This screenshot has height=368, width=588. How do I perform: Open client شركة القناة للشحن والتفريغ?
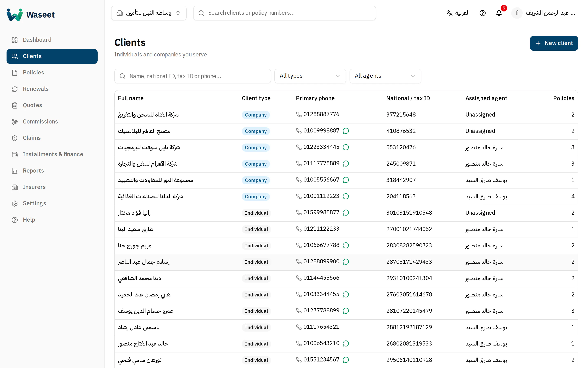[x=148, y=115]
